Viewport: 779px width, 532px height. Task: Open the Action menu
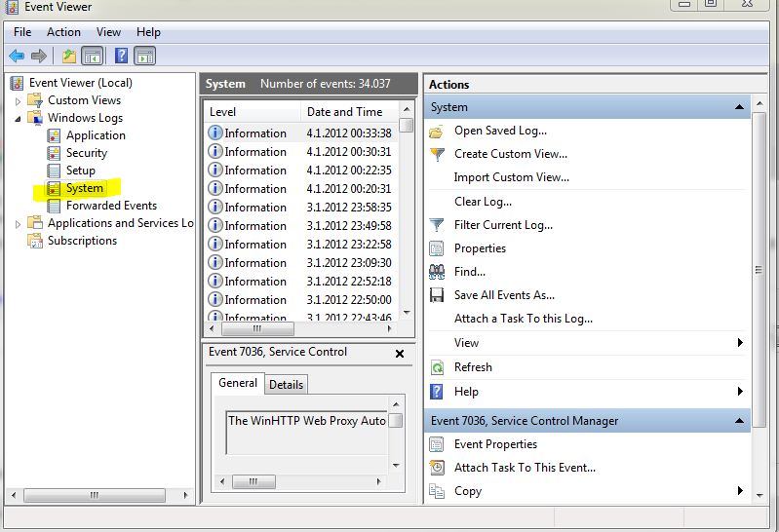click(x=63, y=32)
